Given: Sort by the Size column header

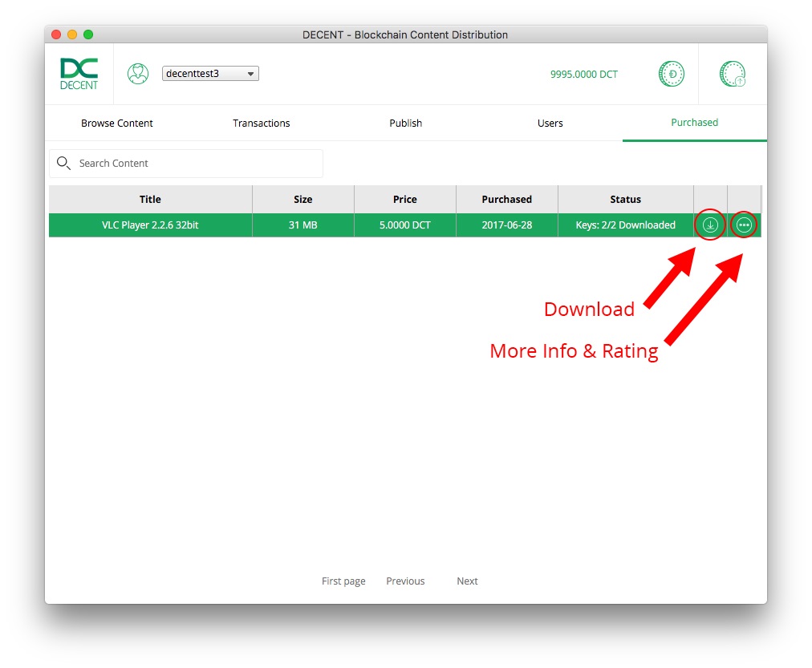Looking at the screenshot, I should pos(303,199).
